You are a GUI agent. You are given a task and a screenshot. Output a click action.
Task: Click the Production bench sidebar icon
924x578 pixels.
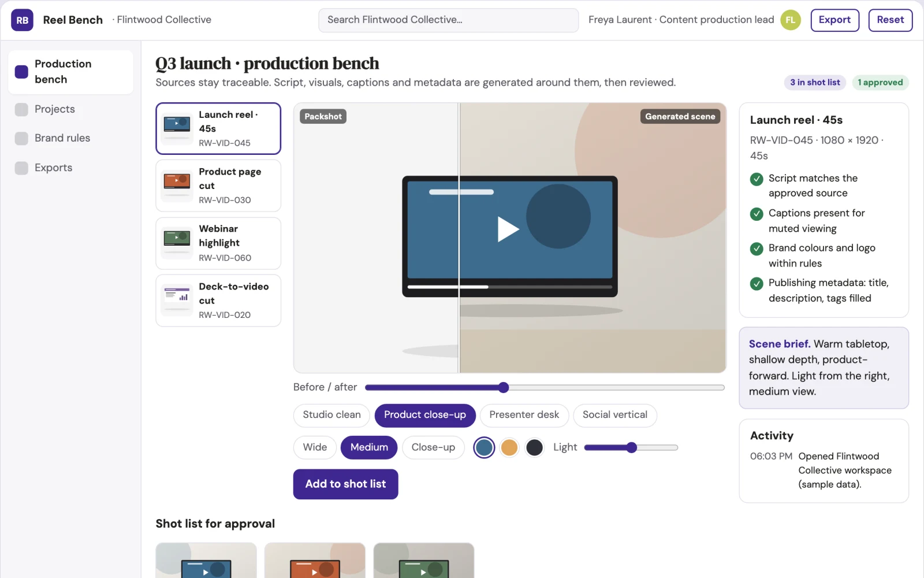(21, 72)
